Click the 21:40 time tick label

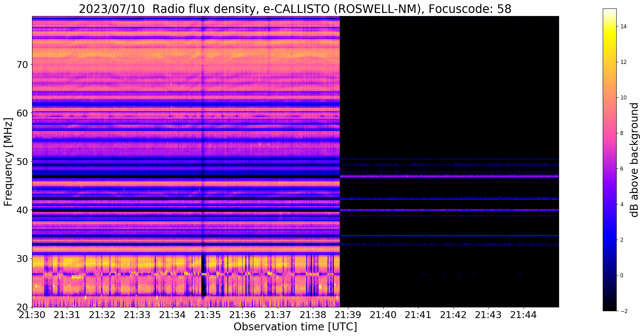[383, 314]
